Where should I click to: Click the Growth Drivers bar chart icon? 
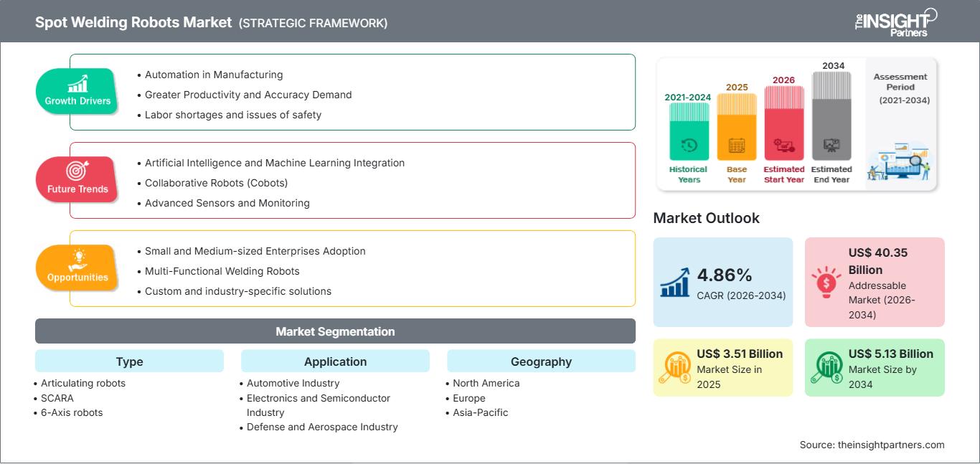click(x=77, y=83)
